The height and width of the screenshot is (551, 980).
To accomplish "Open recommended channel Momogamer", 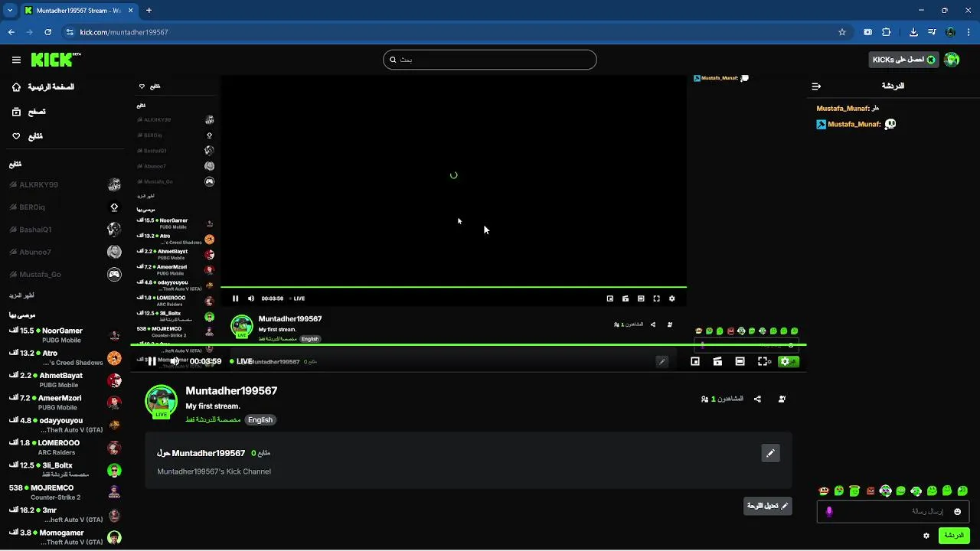I will (x=65, y=537).
